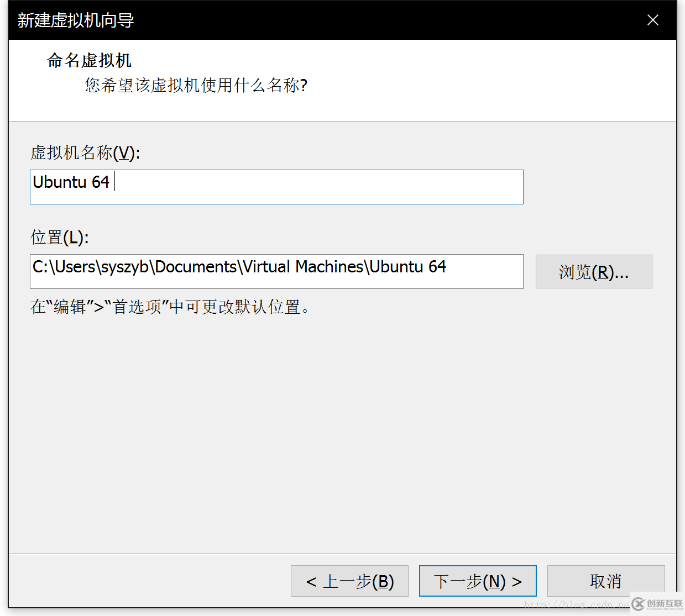The height and width of the screenshot is (616, 685).
Task: Click inside the 虚拟机名称 input field
Action: coord(276,187)
